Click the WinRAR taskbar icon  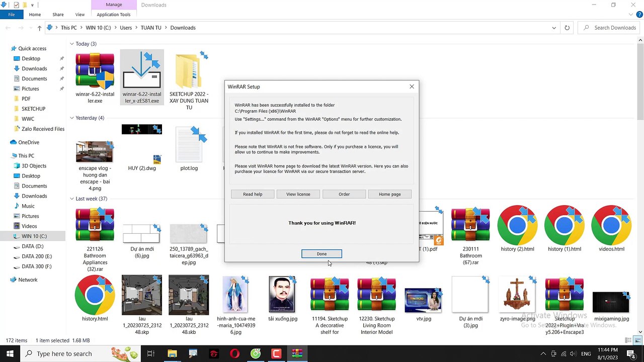(297, 353)
